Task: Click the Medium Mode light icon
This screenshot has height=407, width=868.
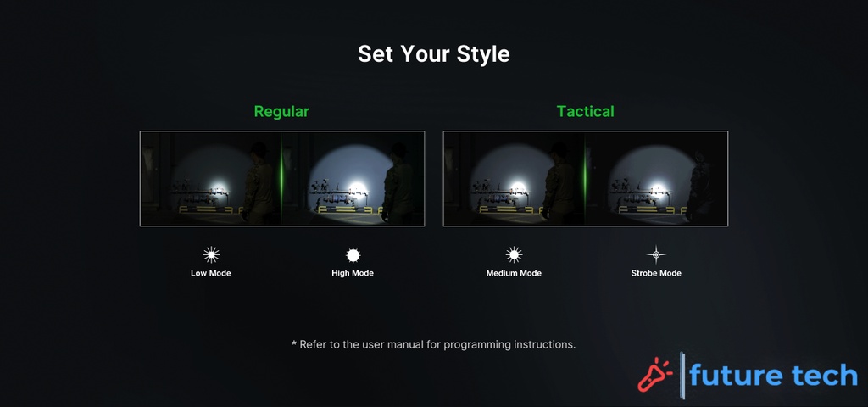Action: click(514, 254)
